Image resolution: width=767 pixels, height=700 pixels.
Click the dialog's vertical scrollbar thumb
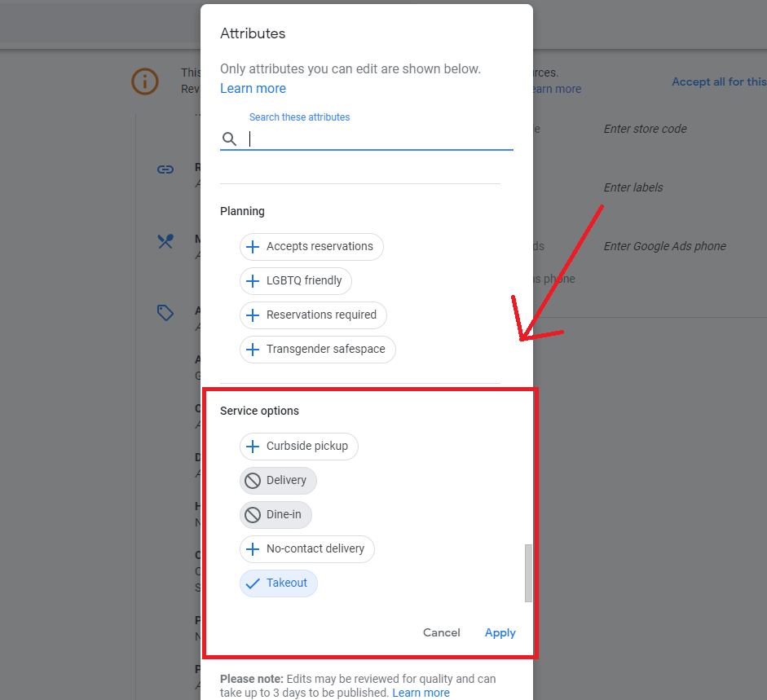point(528,572)
